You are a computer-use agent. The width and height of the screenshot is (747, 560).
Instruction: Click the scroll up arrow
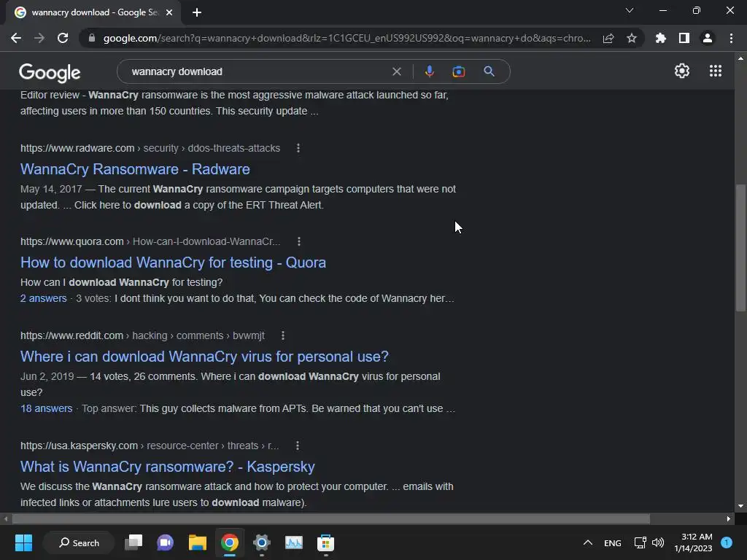pyautogui.click(x=740, y=58)
